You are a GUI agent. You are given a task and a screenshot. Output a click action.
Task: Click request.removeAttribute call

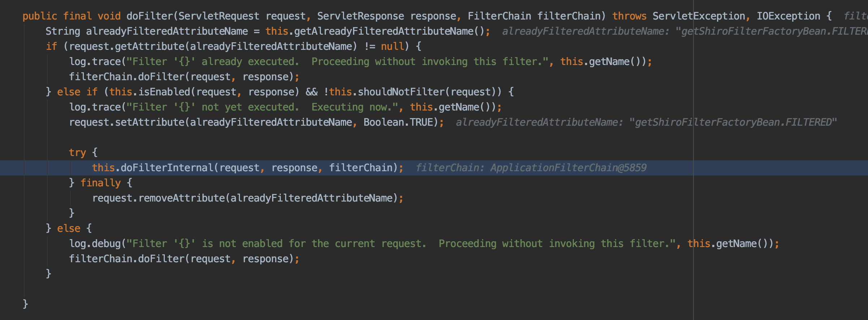[158, 198]
